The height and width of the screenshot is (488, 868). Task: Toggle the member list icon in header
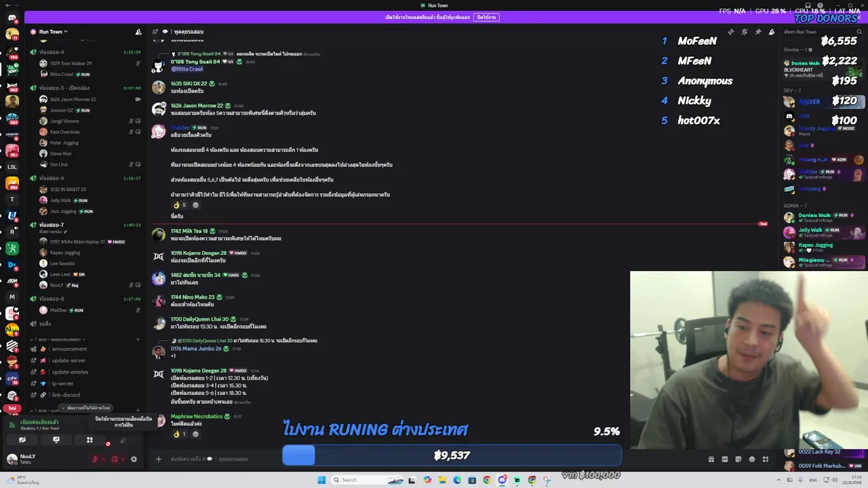click(772, 32)
